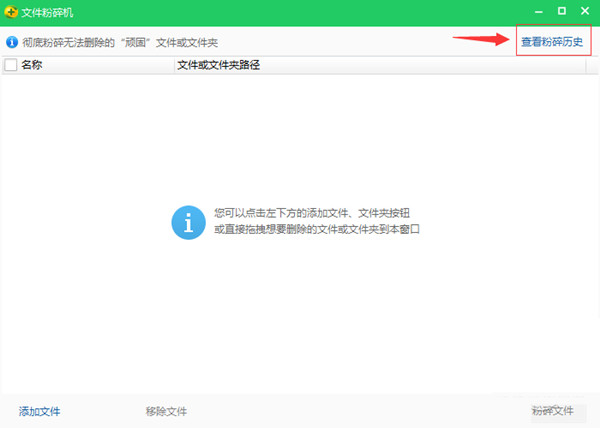Click the hint text about dragging files here
This screenshot has width=600, height=428.
coord(316,229)
